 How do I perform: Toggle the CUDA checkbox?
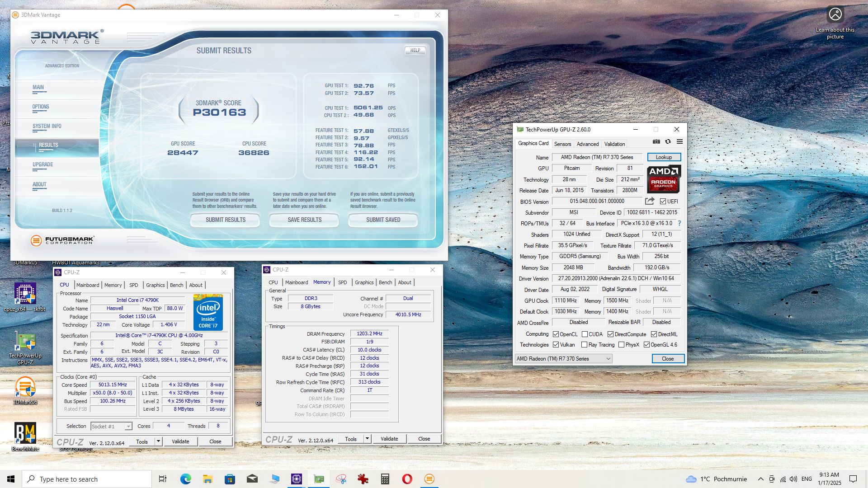(585, 334)
